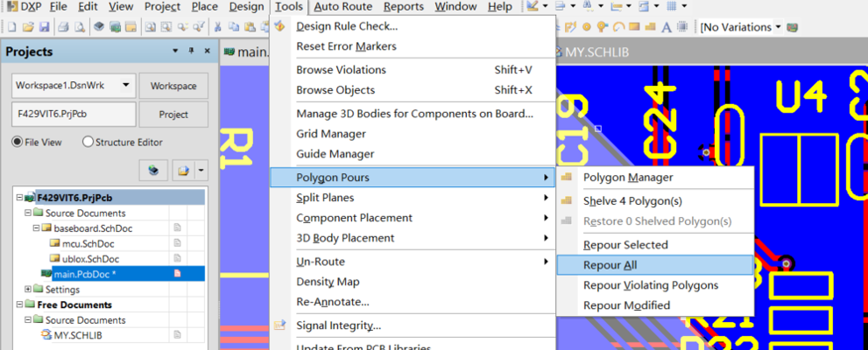Image resolution: width=868 pixels, height=350 pixels.
Task: Click the green board icon after the Variations box
Action: pyautogui.click(x=794, y=27)
